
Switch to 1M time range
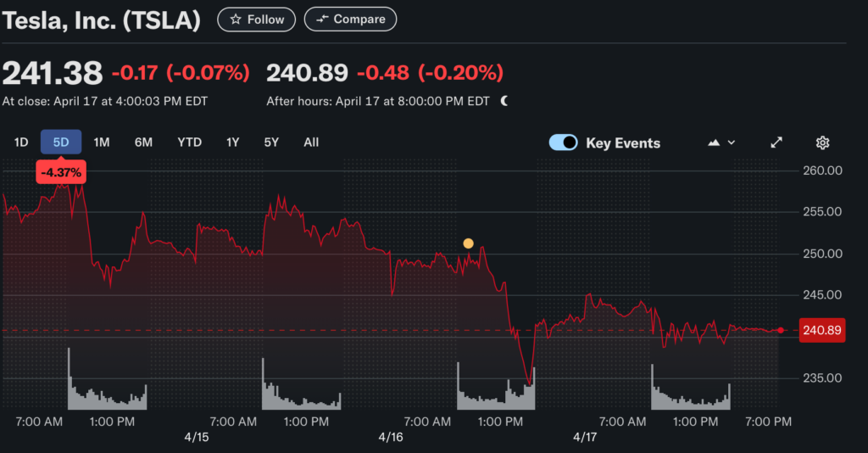[x=102, y=143]
